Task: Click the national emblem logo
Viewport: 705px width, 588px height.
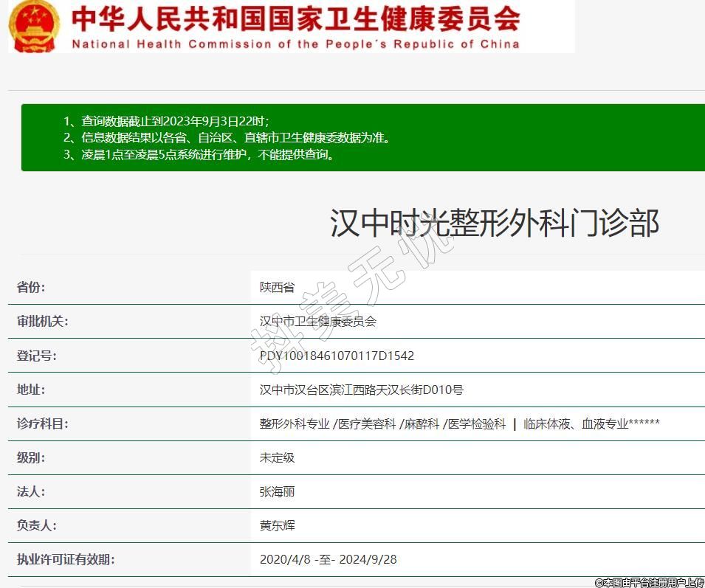Action: tap(34, 26)
